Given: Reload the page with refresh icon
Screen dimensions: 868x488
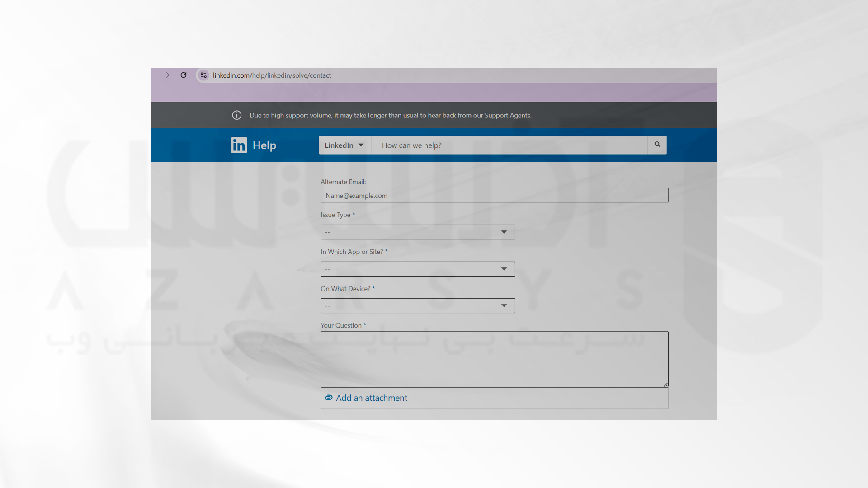Looking at the screenshot, I should click(184, 75).
